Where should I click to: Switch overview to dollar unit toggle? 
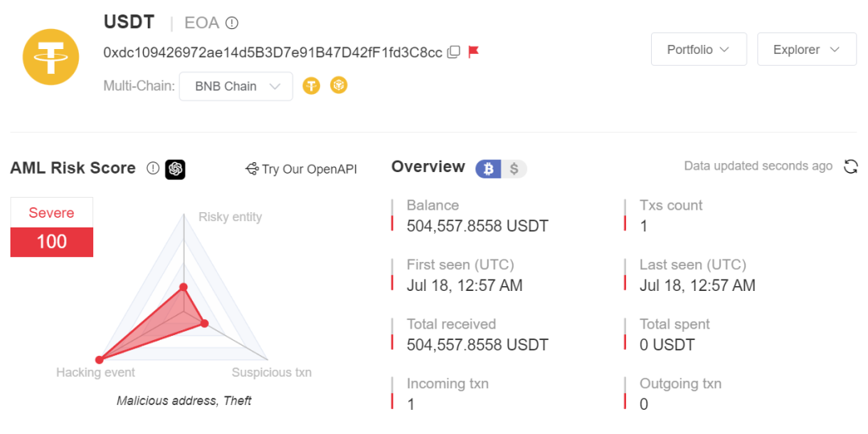tap(514, 169)
